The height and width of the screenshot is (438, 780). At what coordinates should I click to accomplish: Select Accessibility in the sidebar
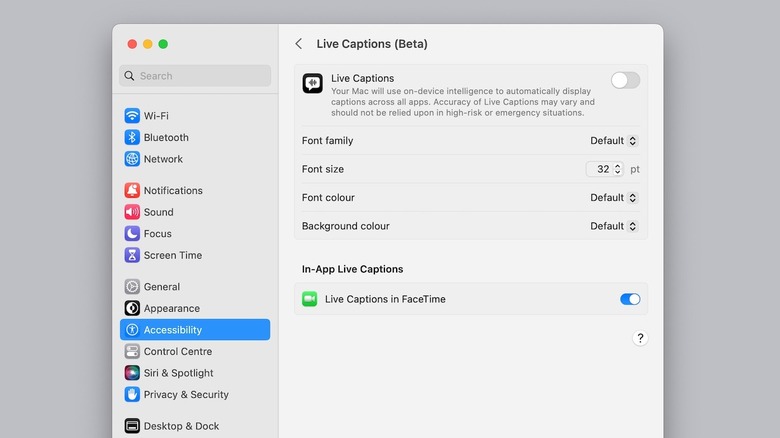pos(195,330)
